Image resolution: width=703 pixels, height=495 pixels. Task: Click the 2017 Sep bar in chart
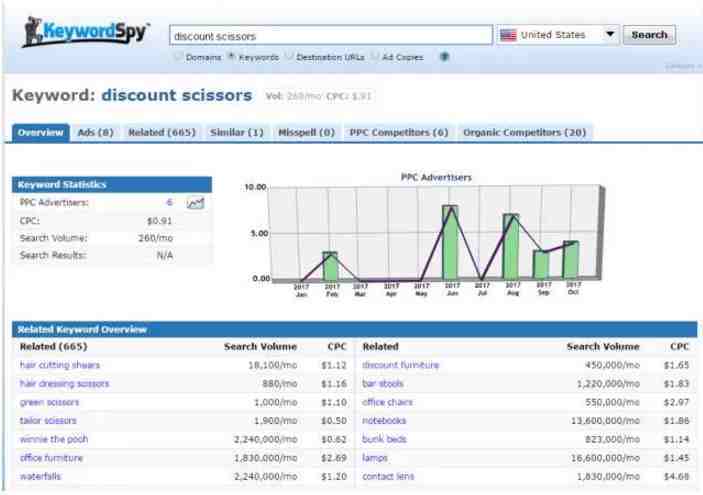click(x=541, y=265)
